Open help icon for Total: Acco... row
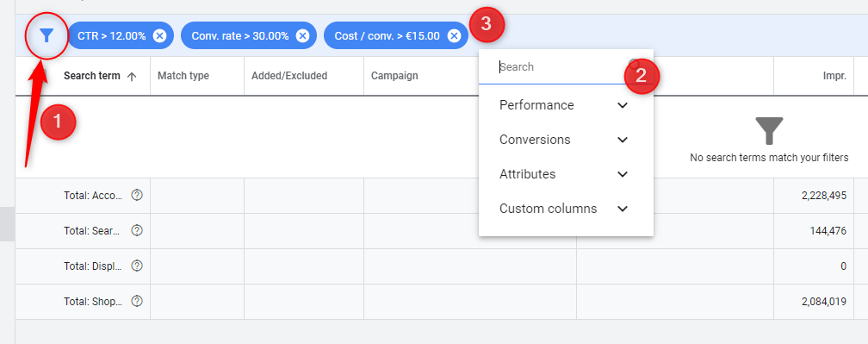This screenshot has width=868, height=344. pyautogui.click(x=137, y=195)
